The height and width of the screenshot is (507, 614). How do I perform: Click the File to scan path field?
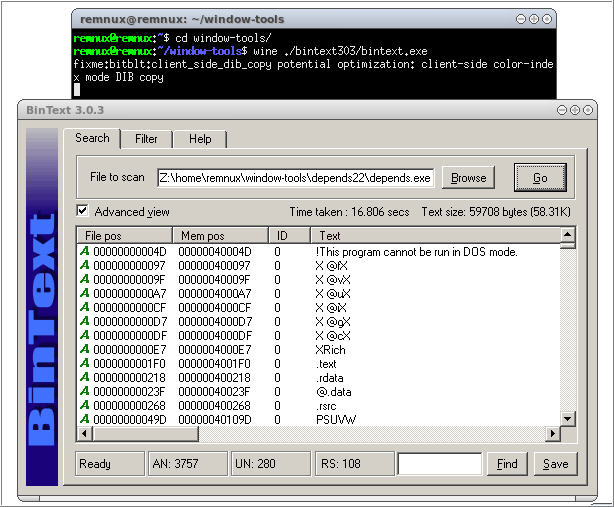click(295, 178)
